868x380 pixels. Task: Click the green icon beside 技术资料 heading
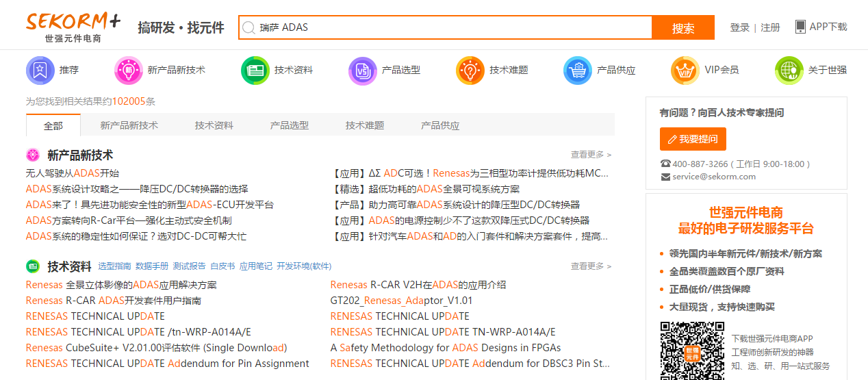tap(33, 266)
